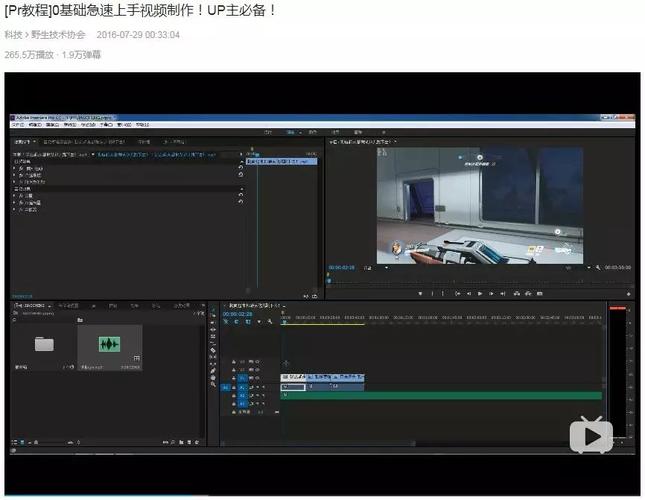Click the 科技 category link
645x500 pixels.
tap(13, 35)
